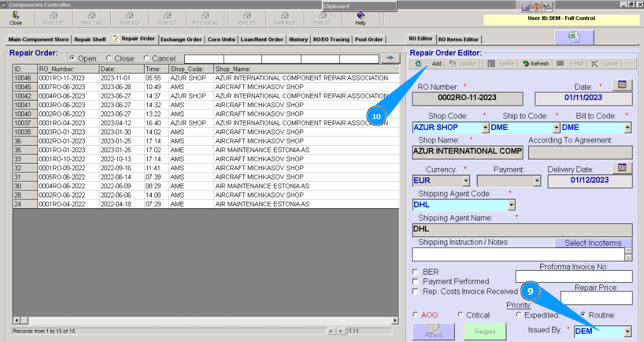Click the Attach button icon
Viewport: 644px width, 342px height.
pyautogui.click(x=433, y=331)
